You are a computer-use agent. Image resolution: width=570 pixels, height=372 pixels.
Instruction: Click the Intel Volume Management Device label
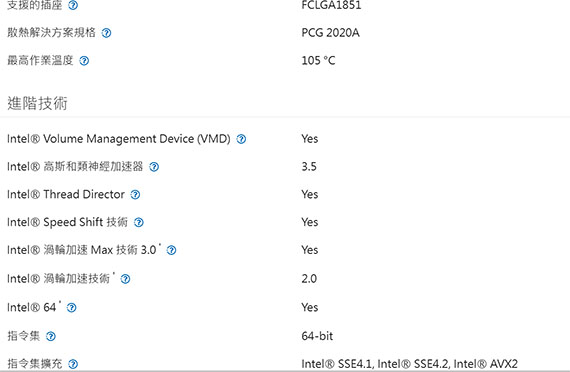click(119, 139)
